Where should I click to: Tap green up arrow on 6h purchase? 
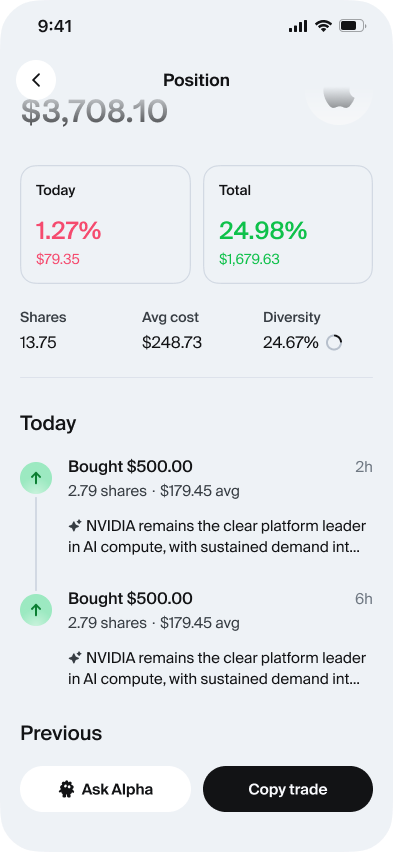click(x=36, y=610)
